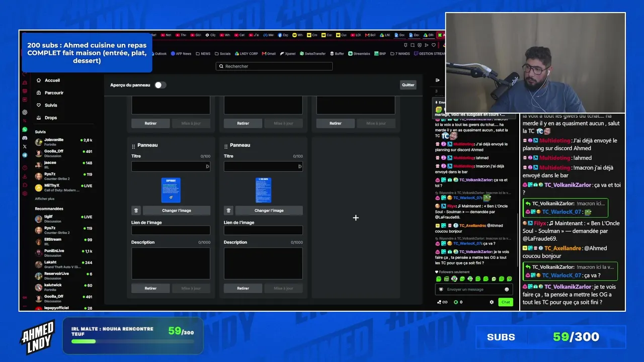The height and width of the screenshot is (362, 644).
Task: Click the Description box of the second Panneau
Action: 263,263
